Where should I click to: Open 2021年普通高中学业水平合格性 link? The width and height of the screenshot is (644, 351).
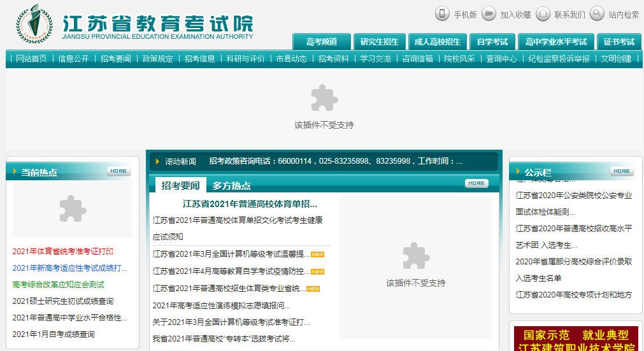(x=70, y=318)
